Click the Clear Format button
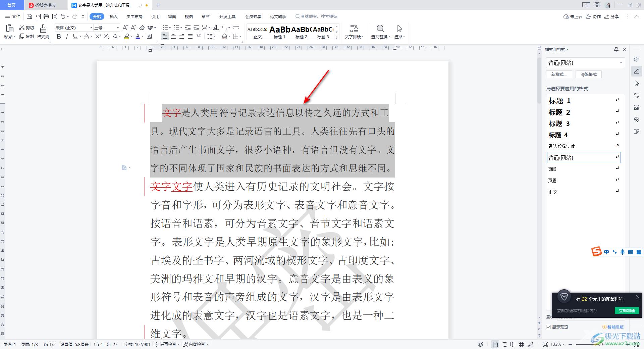The width and height of the screenshot is (644, 349). [588, 74]
